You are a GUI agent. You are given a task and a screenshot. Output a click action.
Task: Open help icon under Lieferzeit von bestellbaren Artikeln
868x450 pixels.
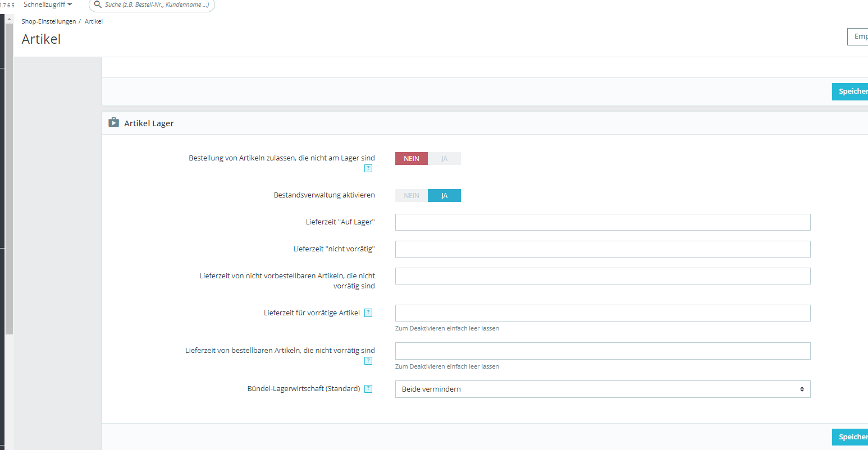point(368,361)
